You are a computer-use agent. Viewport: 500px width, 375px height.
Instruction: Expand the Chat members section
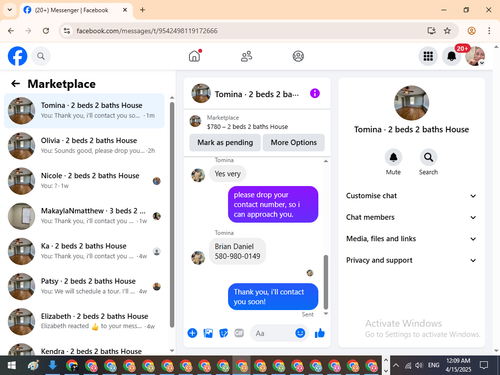coord(411,217)
